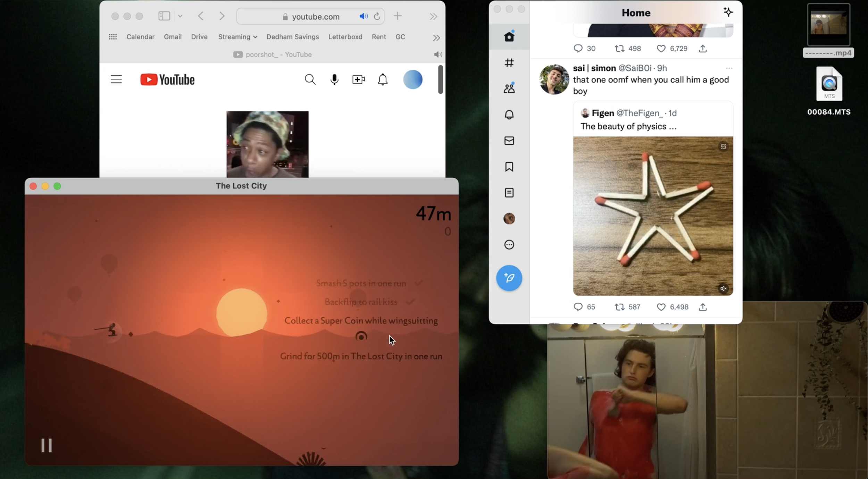Open Twitter Notifications bell in sidebar

pyautogui.click(x=509, y=115)
